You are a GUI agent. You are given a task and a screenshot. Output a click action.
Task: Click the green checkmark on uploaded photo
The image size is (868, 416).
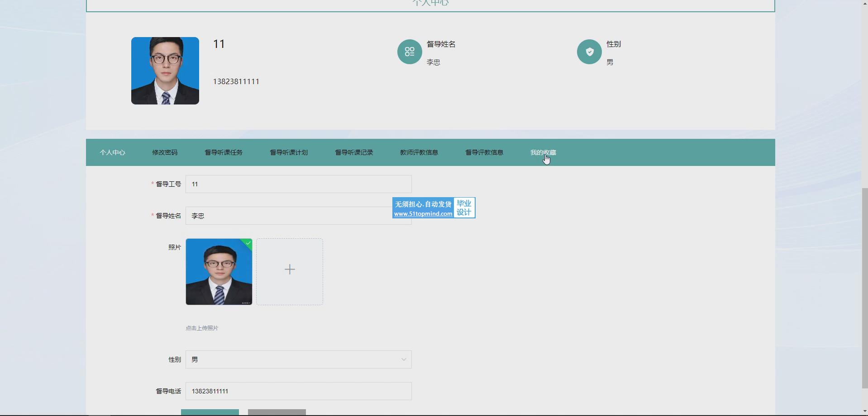point(248,243)
